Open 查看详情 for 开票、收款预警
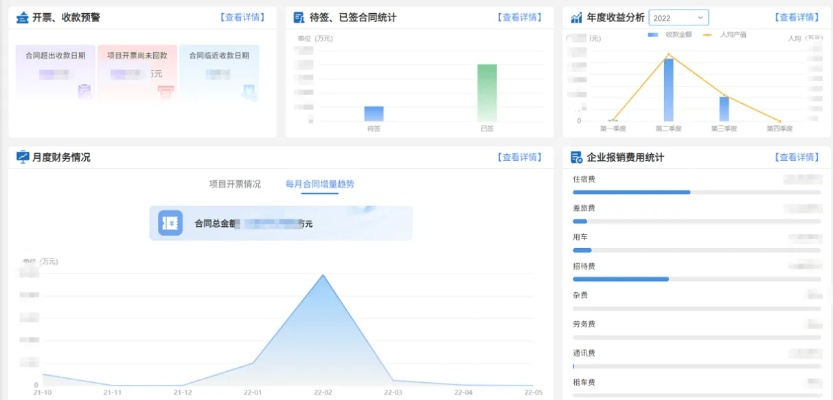 click(242, 17)
